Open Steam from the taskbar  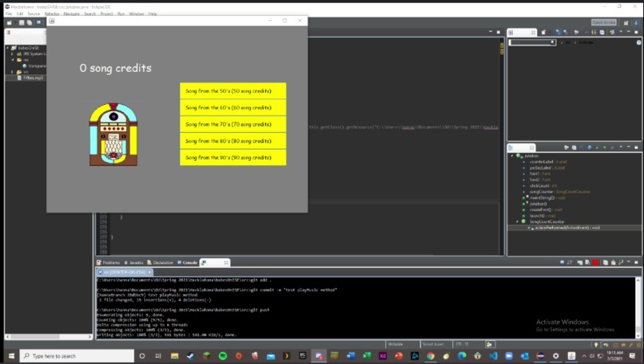point(191,356)
